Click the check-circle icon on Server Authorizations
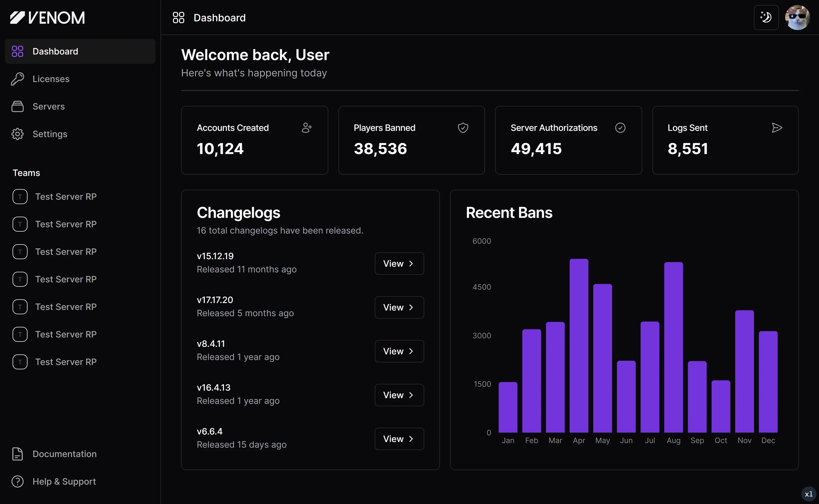The image size is (819, 504). click(x=620, y=128)
